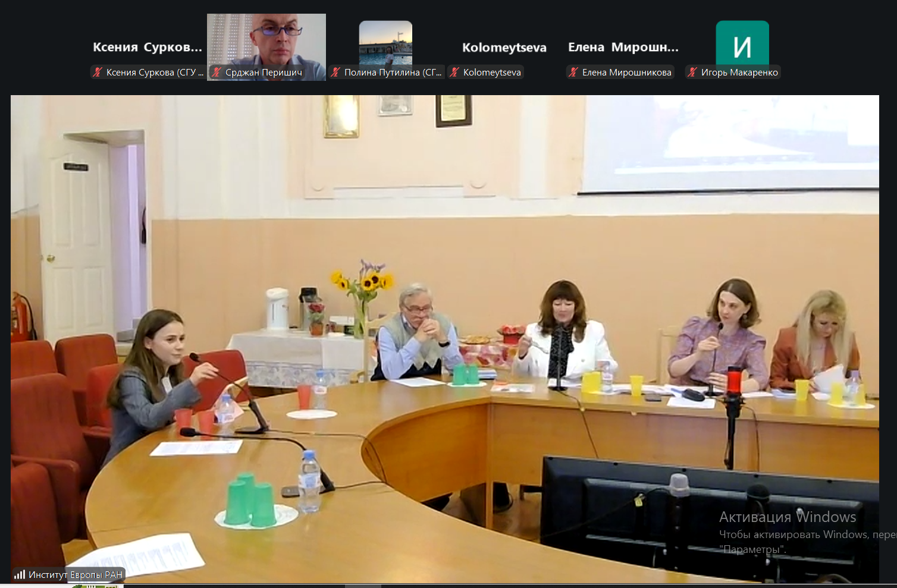Click the large "Ксения Сурков..." display name
Viewport: 897px width, 588px height.
coord(148,48)
